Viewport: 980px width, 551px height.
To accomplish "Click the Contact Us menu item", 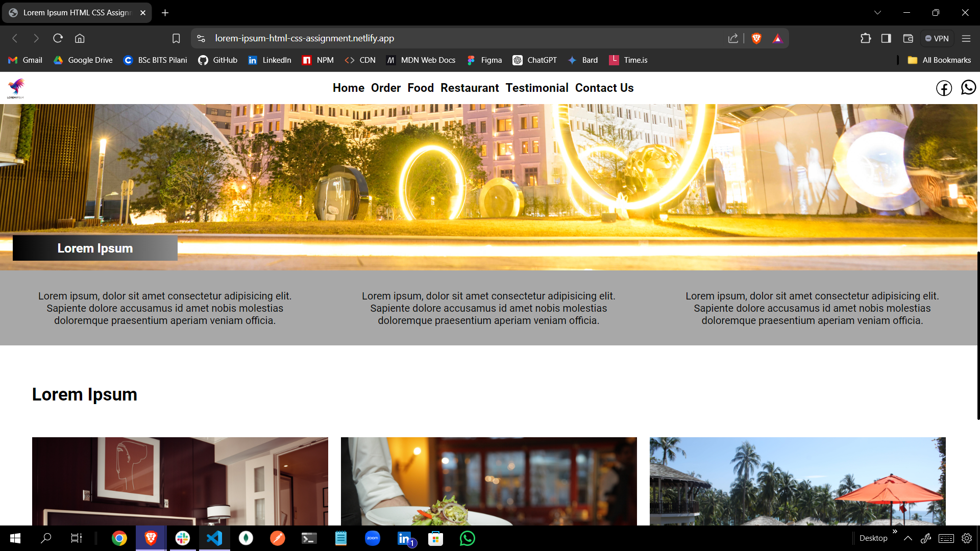I will 604,87.
